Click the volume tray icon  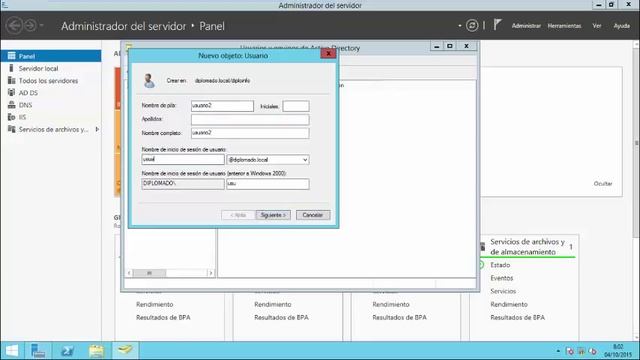click(x=593, y=351)
